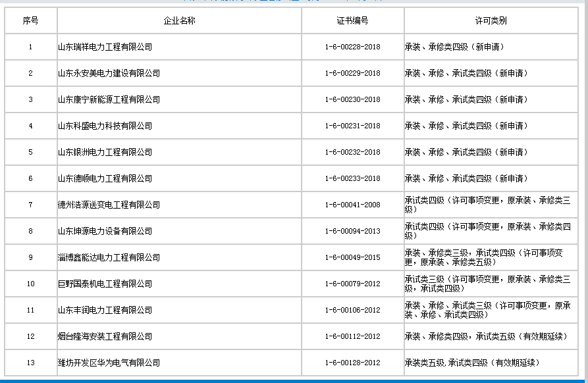Click 承装类五级,承试类四级（有效期延续）
The image size is (588, 383).
[473, 363]
